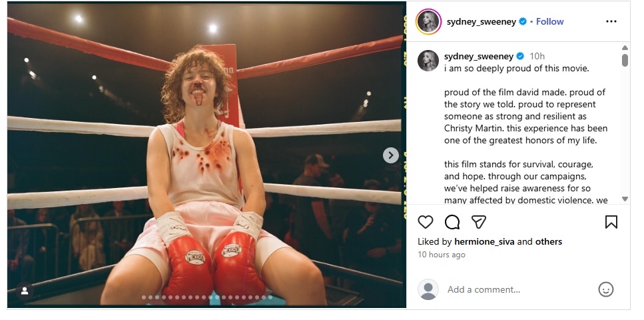Like the post with the heart icon
Screen dimensions: 644x320
tap(426, 222)
